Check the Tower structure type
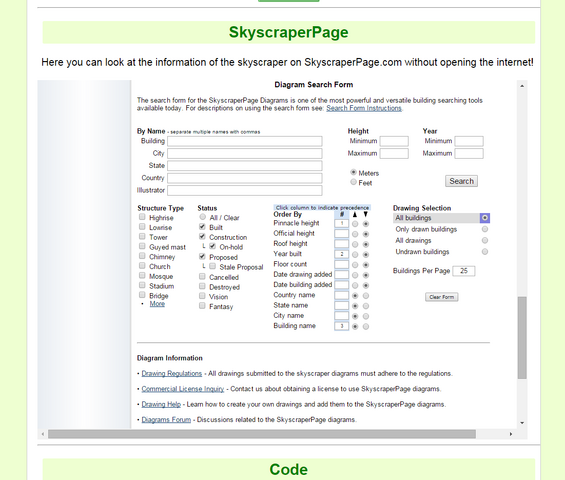Image resolution: width=565 pixels, height=480 pixels. point(142,236)
